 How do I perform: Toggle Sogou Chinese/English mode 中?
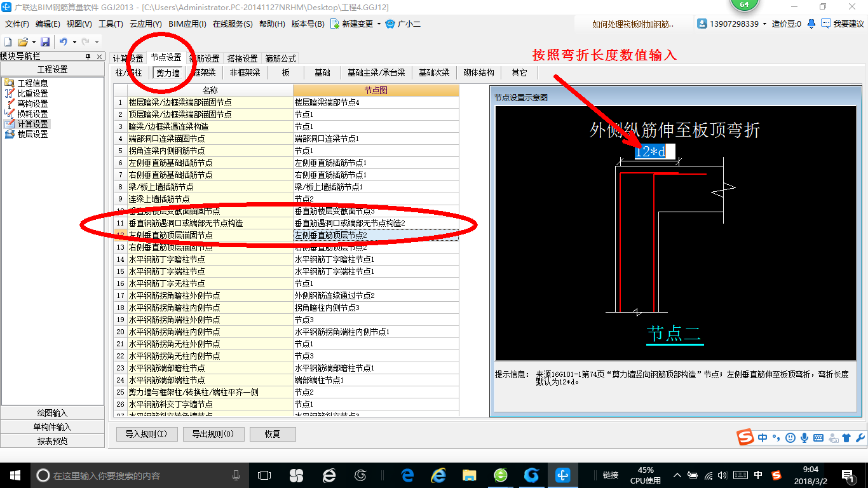click(x=763, y=438)
